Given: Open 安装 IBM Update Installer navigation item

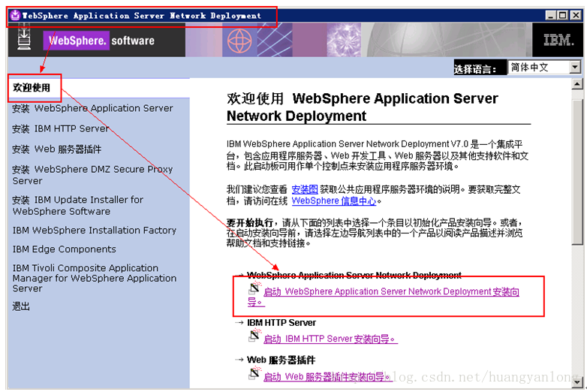Looking at the screenshot, I should 78,205.
